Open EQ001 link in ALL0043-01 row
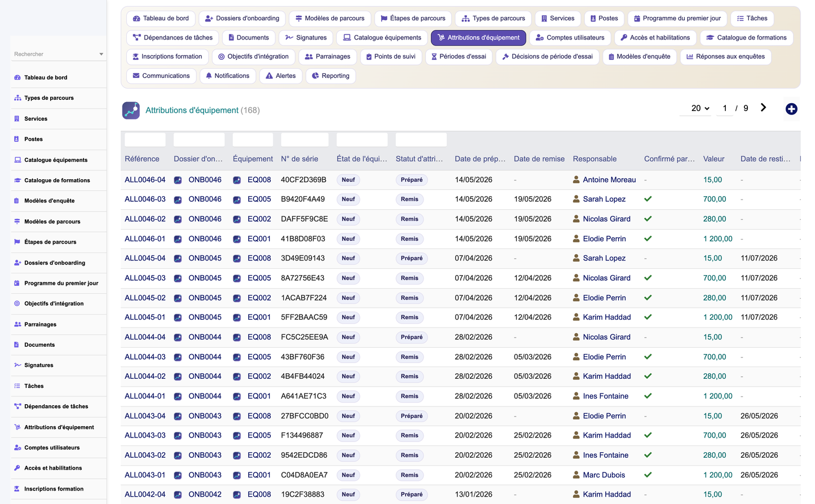This screenshot has height=504, width=815. pos(259,475)
